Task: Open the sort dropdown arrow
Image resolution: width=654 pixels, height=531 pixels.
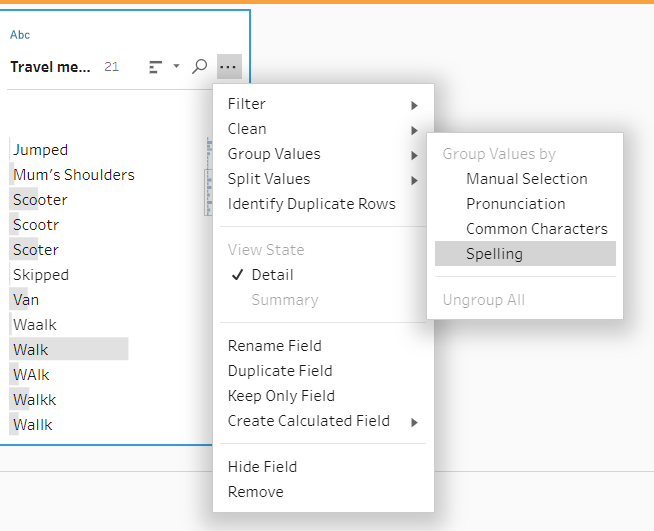Action: point(176,67)
